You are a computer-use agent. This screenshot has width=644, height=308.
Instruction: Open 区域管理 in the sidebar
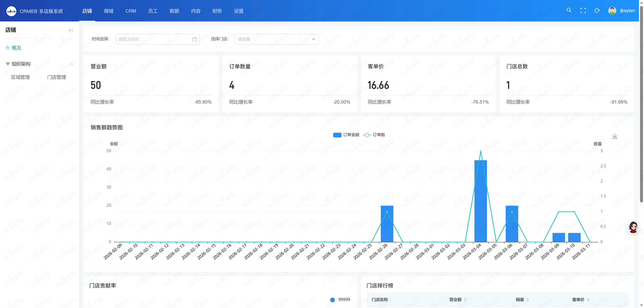click(x=20, y=77)
